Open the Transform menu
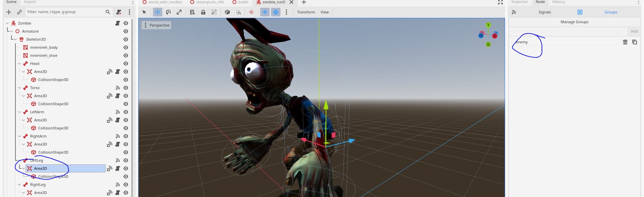This screenshot has height=197, width=644. pyautogui.click(x=306, y=12)
